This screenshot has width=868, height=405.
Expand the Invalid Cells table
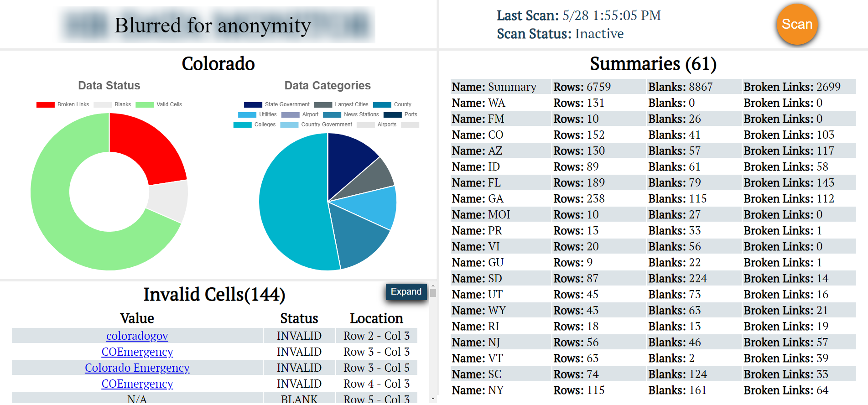click(405, 291)
